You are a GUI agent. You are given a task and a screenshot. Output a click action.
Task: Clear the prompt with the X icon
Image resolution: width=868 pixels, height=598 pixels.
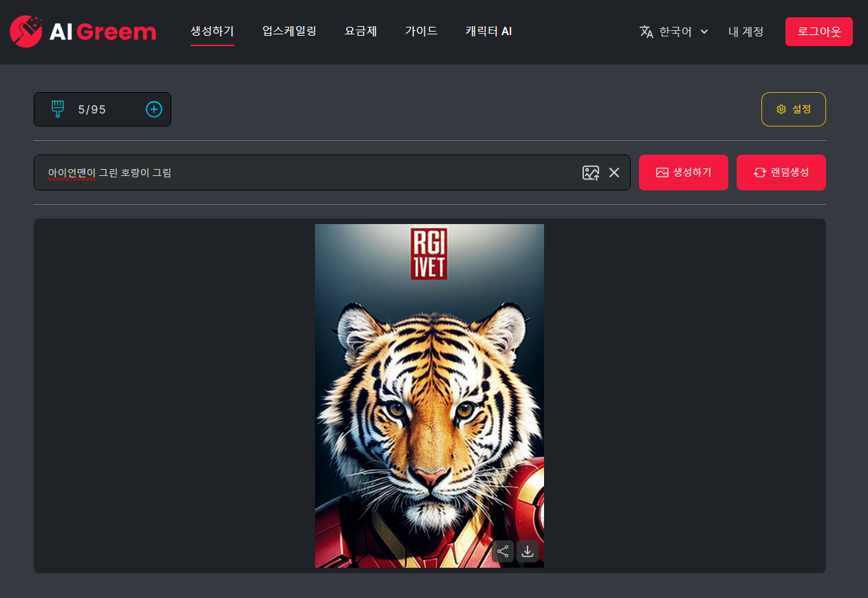pos(614,173)
